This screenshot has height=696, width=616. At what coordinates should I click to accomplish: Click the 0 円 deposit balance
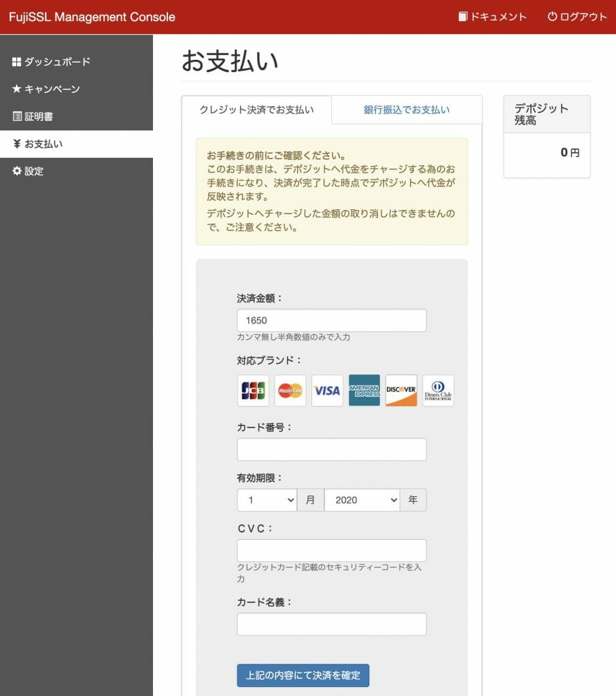(570, 153)
